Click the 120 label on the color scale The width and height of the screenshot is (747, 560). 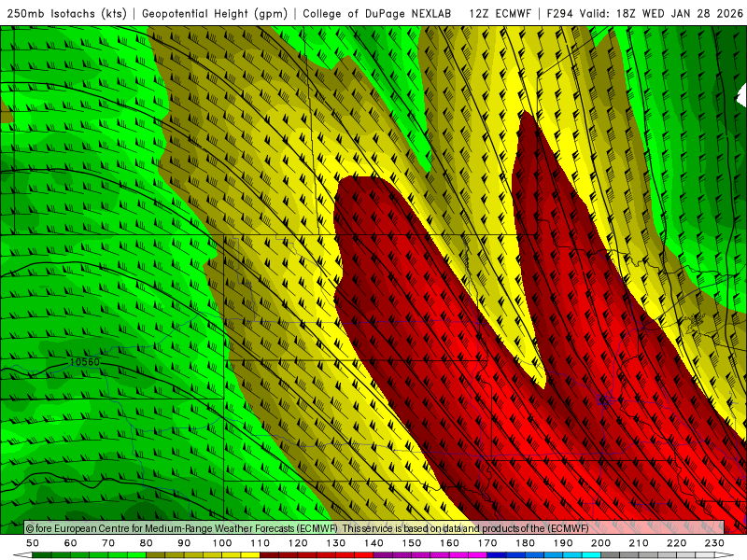pyautogui.click(x=298, y=543)
